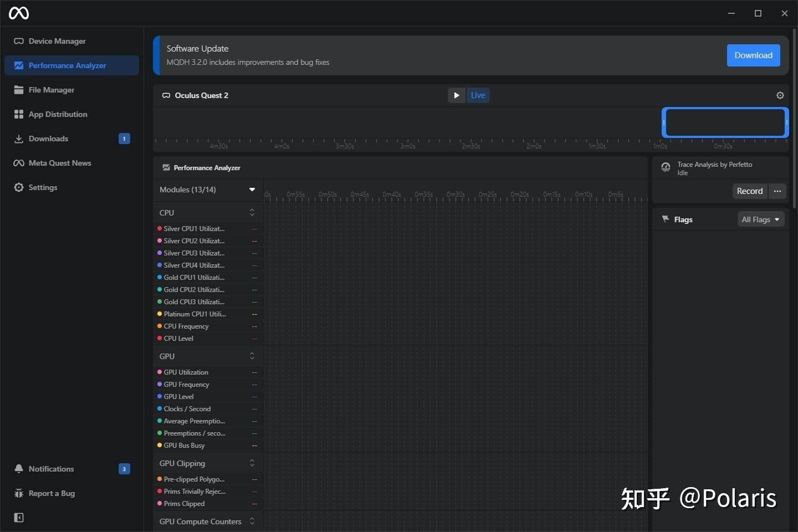Download the MQDH 3.2.0 software update
The width and height of the screenshot is (798, 532).
(x=753, y=55)
